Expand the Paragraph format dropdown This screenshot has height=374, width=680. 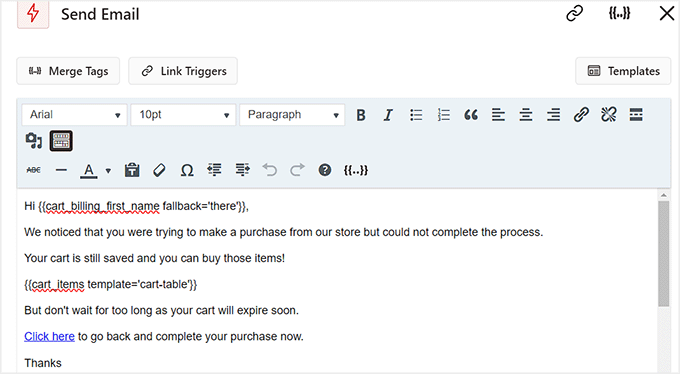pyautogui.click(x=292, y=115)
